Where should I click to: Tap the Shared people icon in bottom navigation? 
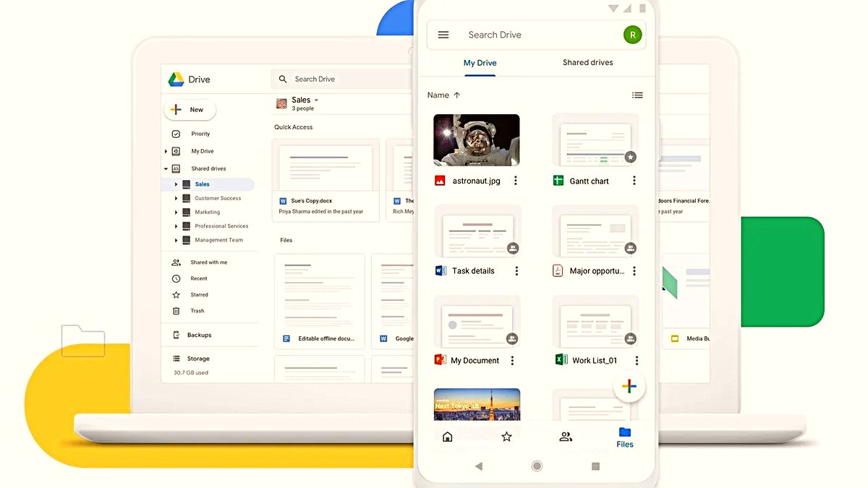(x=566, y=437)
